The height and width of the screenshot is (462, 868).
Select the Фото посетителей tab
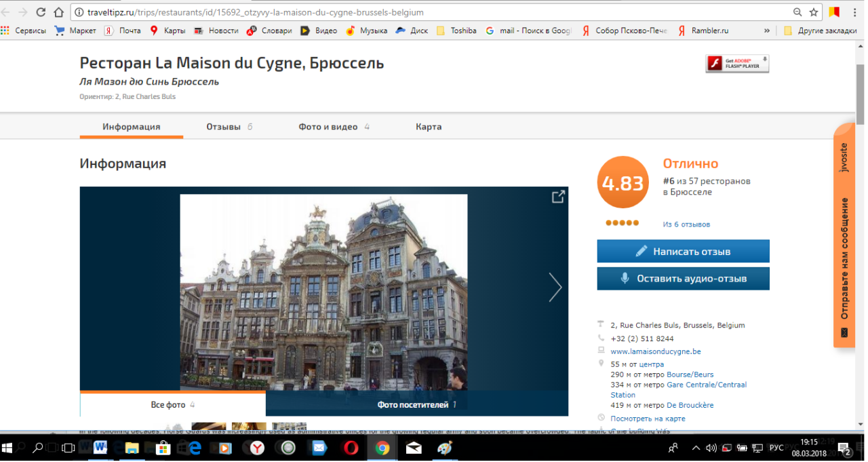point(417,404)
